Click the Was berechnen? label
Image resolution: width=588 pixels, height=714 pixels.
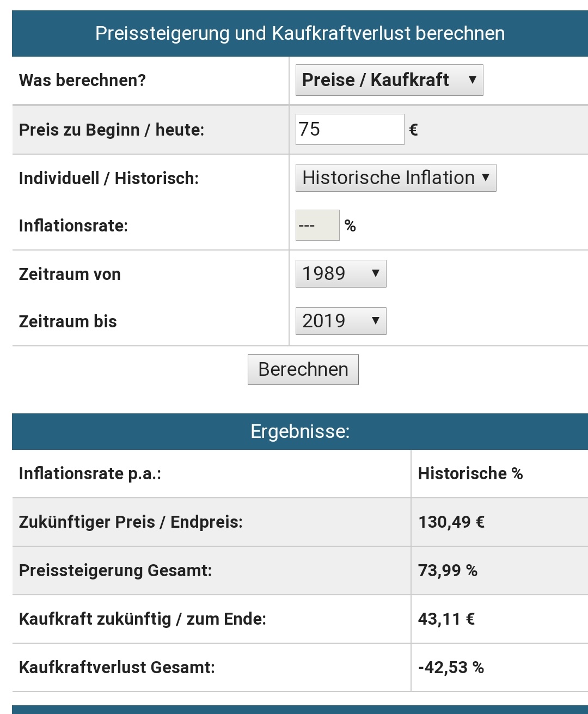coord(82,80)
